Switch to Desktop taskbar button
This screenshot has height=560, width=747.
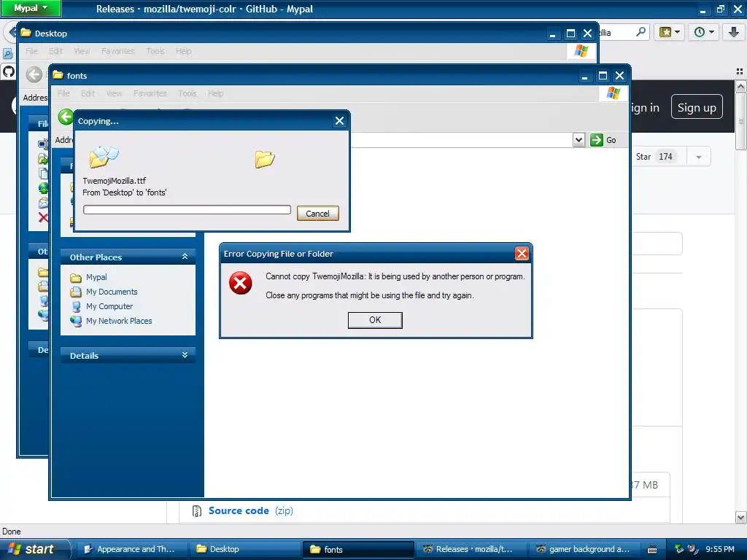pos(244,549)
